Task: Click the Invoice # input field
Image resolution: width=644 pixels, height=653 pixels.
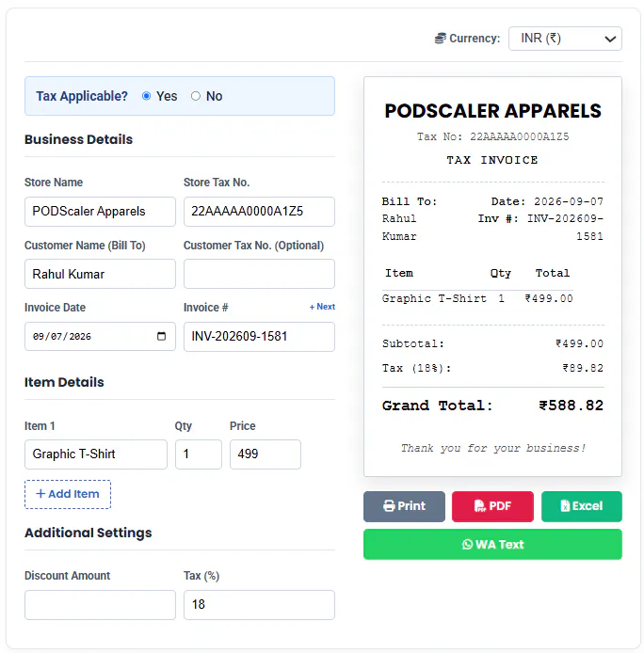Action: pos(259,337)
